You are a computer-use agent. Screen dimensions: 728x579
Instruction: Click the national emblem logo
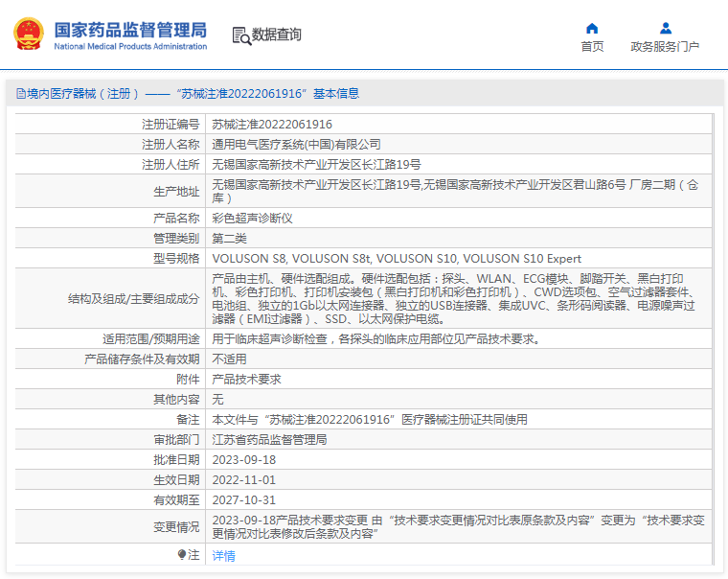pos(29,34)
